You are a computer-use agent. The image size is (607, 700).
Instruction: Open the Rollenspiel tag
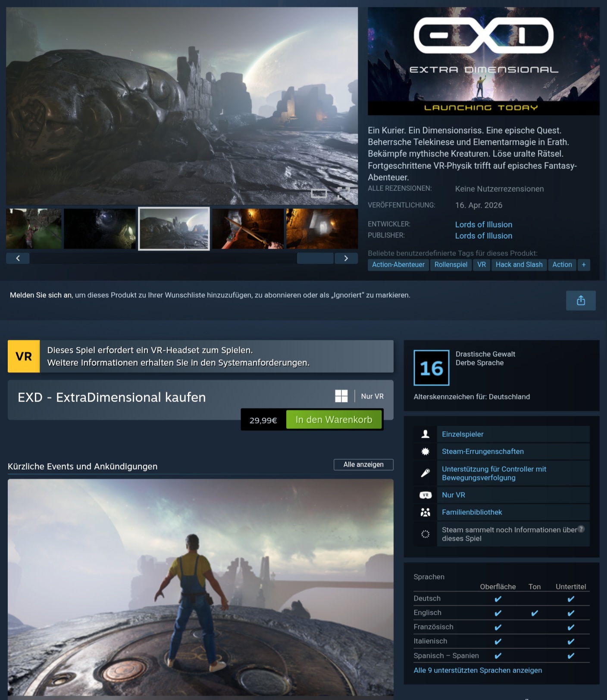451,265
